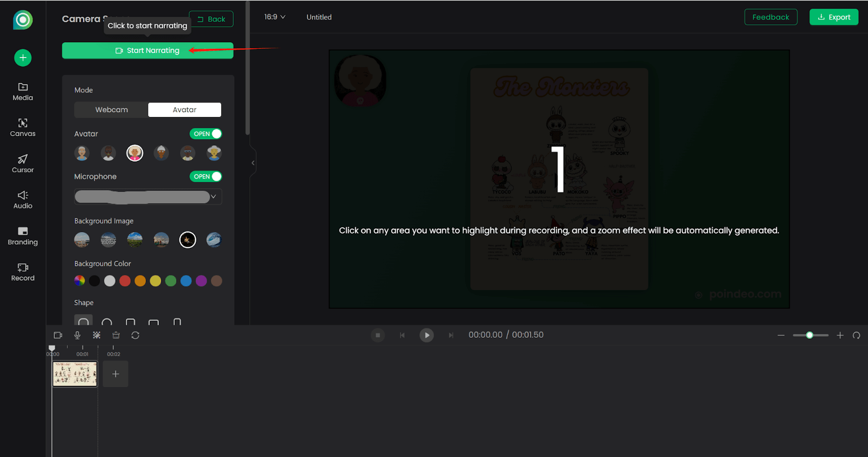Zoom out timeline with minus icon
Viewport: 868px width, 457px height.
[x=781, y=335]
